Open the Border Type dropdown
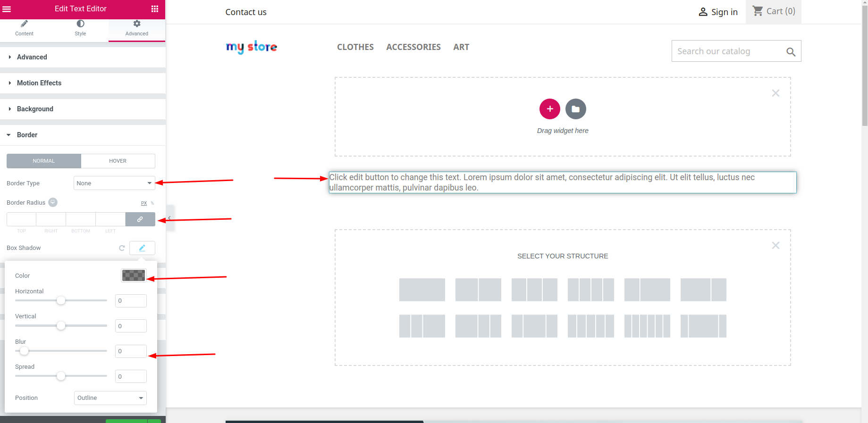This screenshot has width=868, height=423. coord(114,183)
